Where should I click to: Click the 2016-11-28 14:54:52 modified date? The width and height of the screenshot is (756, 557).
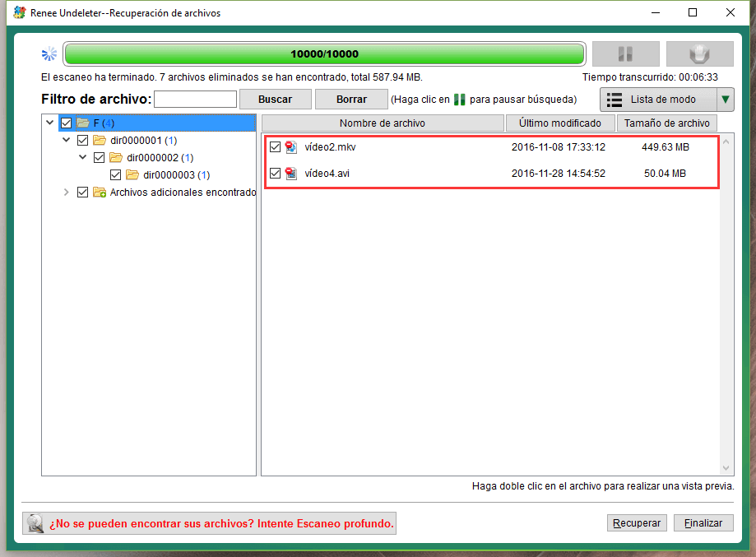tap(559, 173)
